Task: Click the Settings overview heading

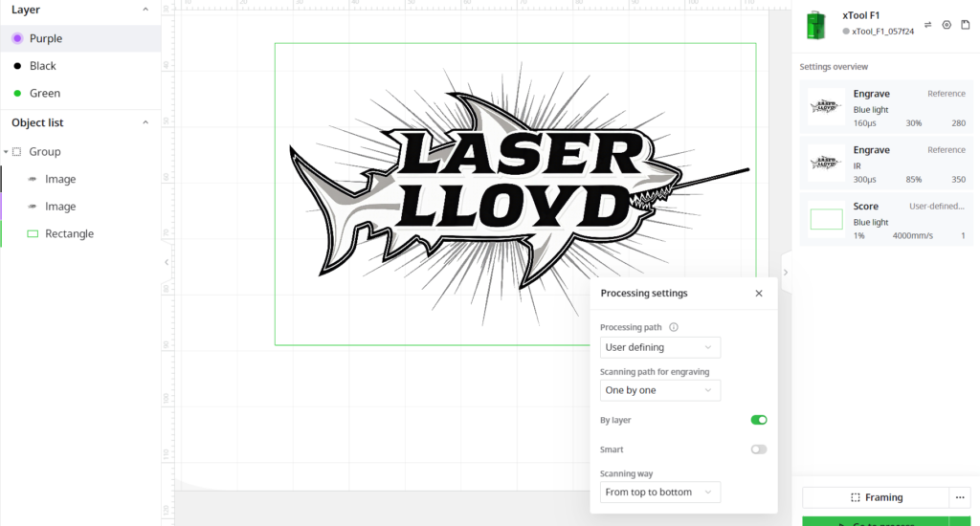Action: 834,67
